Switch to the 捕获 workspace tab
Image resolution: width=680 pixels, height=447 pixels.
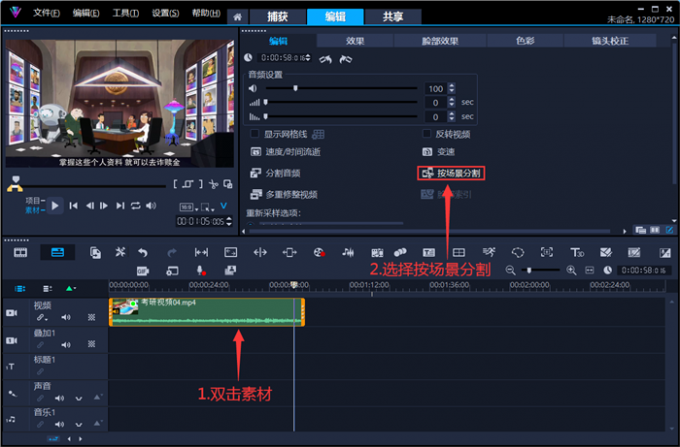278,16
